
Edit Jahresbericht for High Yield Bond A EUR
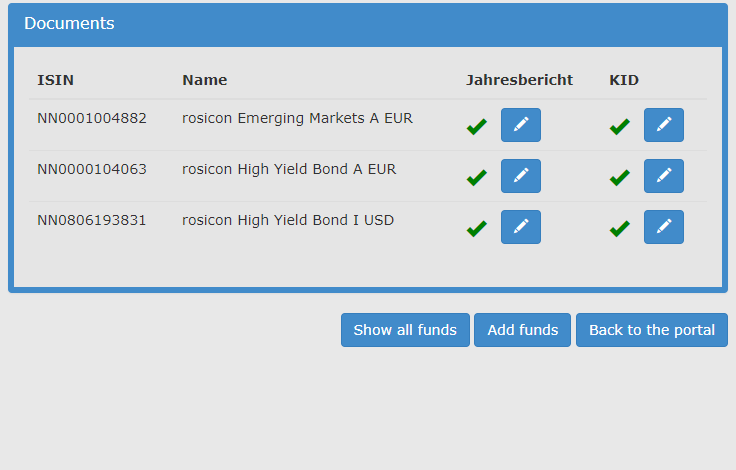[x=521, y=176]
